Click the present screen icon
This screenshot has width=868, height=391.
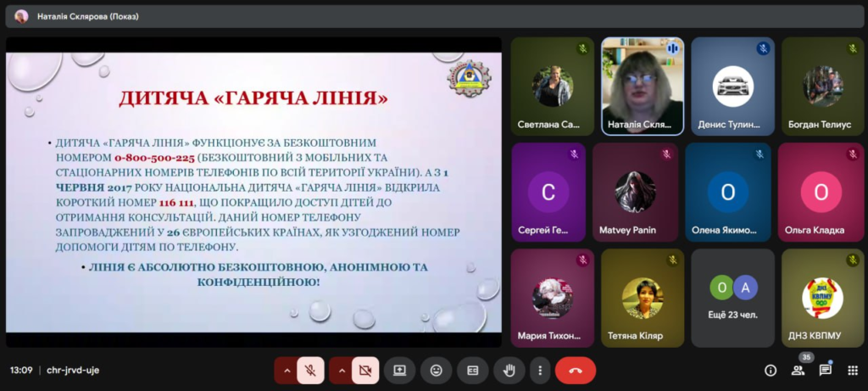coord(399,371)
